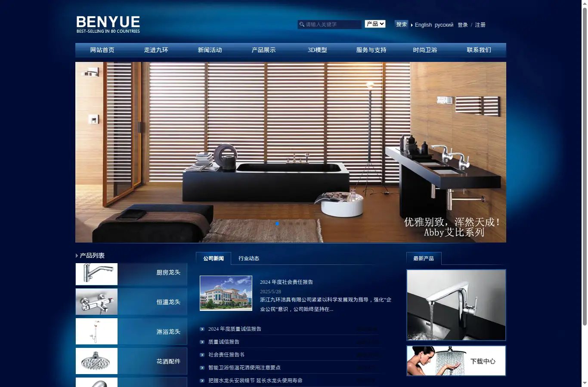
Task: Select 淋浴龙头 product category
Action: (168, 332)
